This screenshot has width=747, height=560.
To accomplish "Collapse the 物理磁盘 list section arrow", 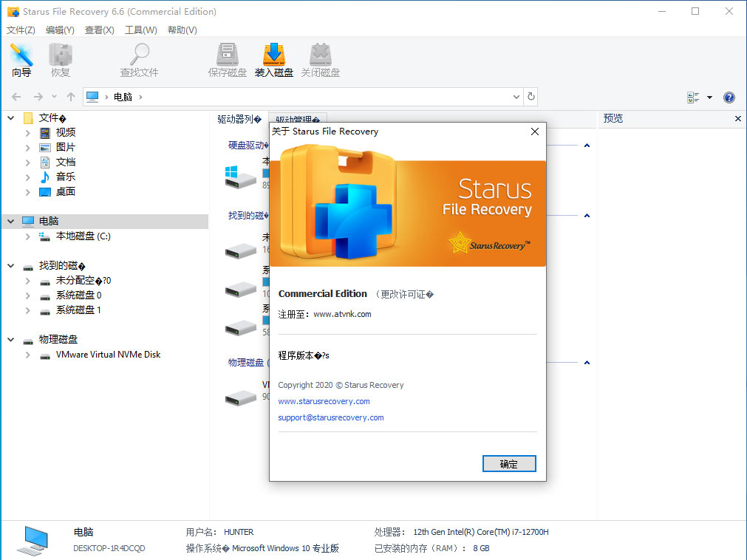I will tap(587, 363).
